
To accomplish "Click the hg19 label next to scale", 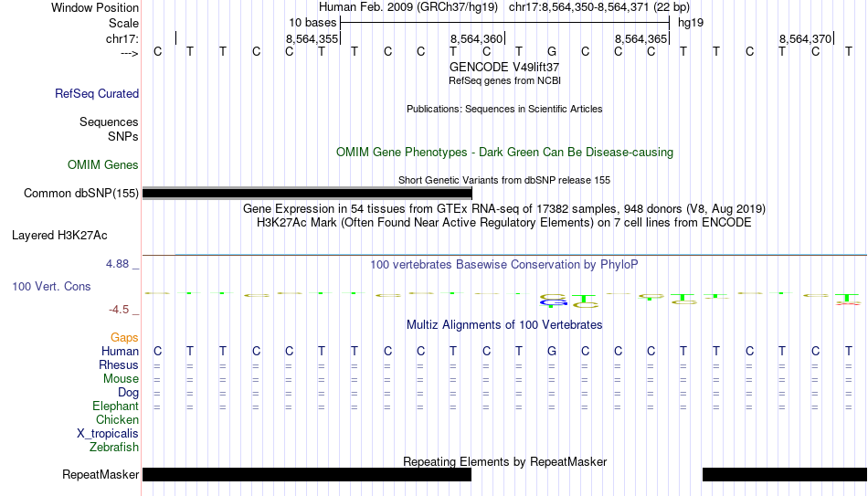I will [x=691, y=23].
